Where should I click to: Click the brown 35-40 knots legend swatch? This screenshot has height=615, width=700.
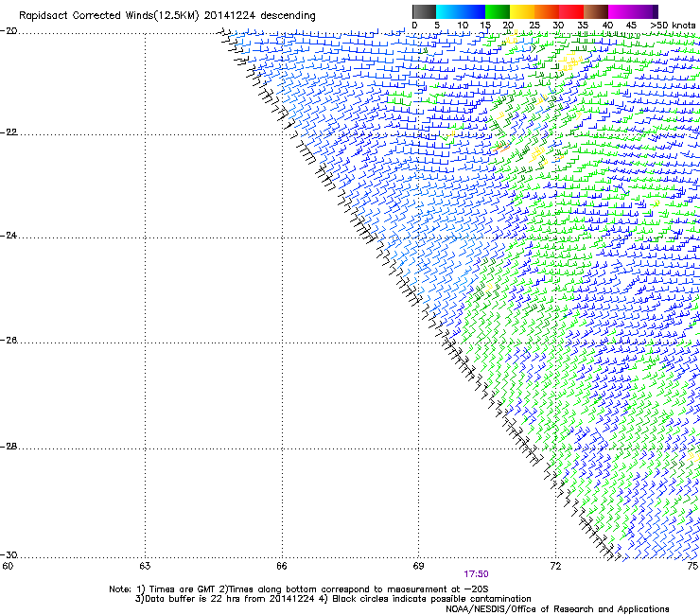pos(596,11)
